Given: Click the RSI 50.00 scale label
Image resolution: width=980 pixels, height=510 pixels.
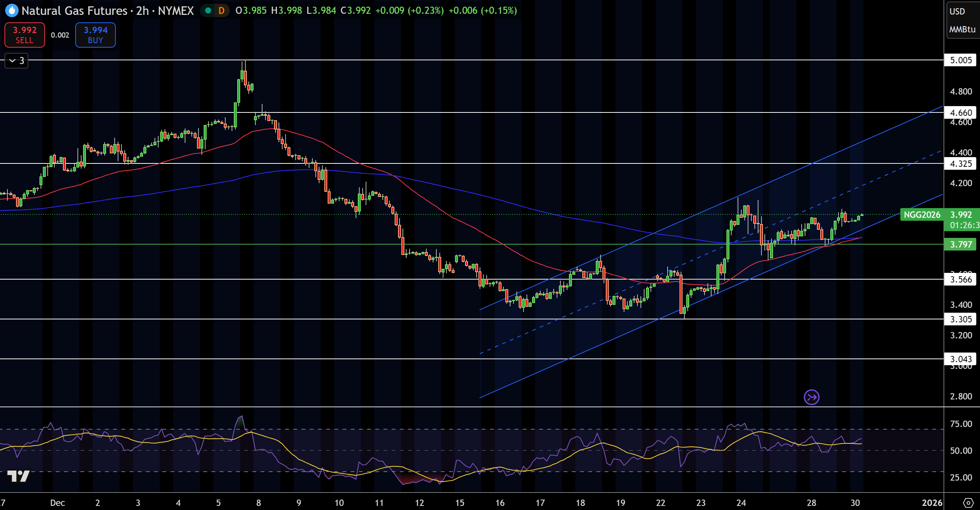Looking at the screenshot, I should [x=961, y=451].
